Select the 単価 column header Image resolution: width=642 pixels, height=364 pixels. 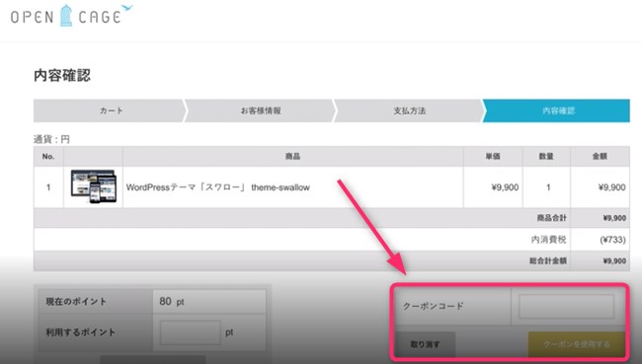click(x=493, y=156)
